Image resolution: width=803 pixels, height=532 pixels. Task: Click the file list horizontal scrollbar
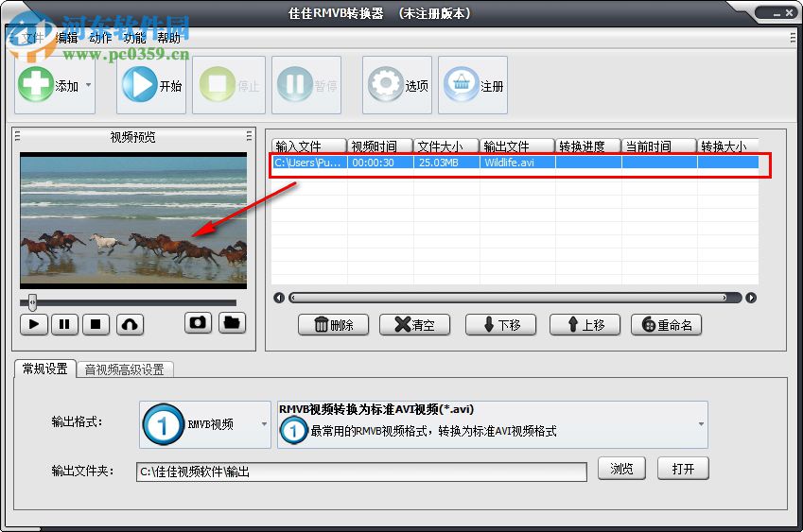[x=515, y=298]
